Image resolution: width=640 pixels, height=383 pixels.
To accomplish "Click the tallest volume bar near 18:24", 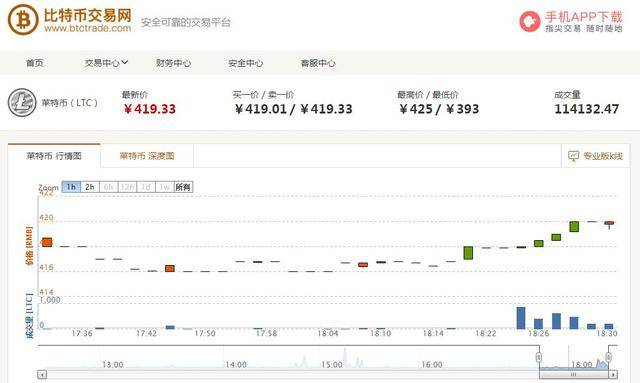I will coord(521,318).
